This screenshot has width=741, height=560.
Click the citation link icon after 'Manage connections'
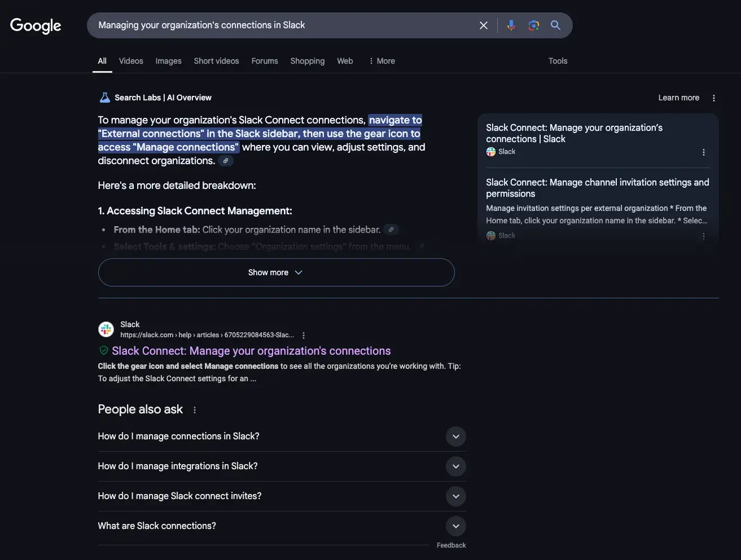tap(226, 161)
